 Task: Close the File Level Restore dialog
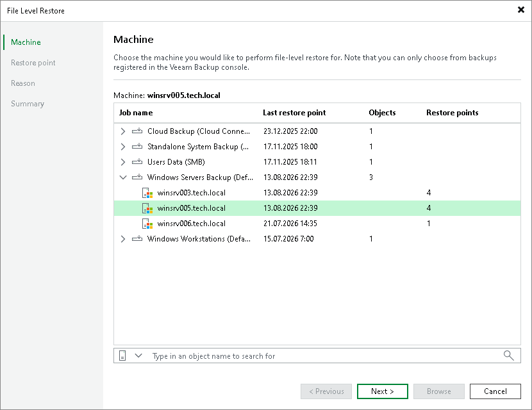(521, 10)
